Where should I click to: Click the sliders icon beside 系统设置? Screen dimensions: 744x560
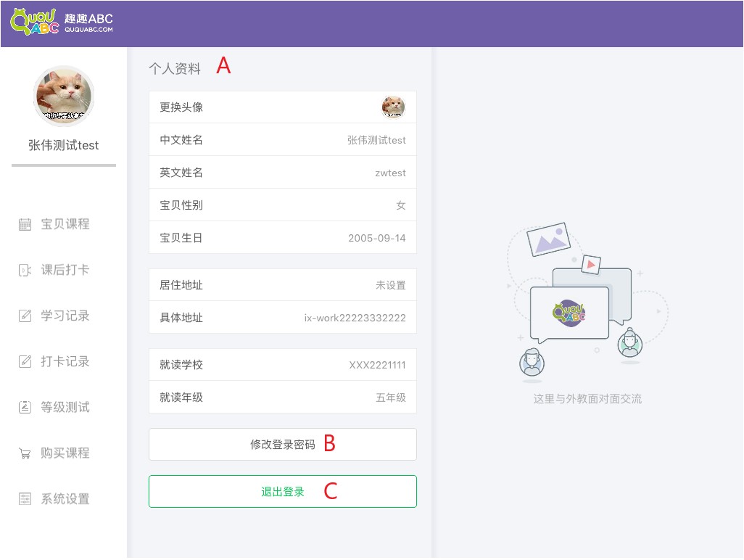click(25, 499)
